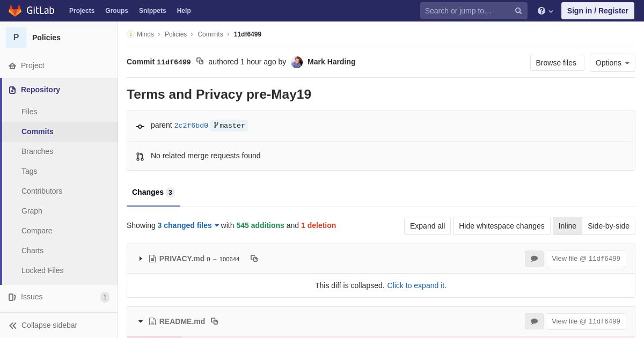Open Graph in the sidebar
Screen dimensions: 644x338
[x=32, y=211]
